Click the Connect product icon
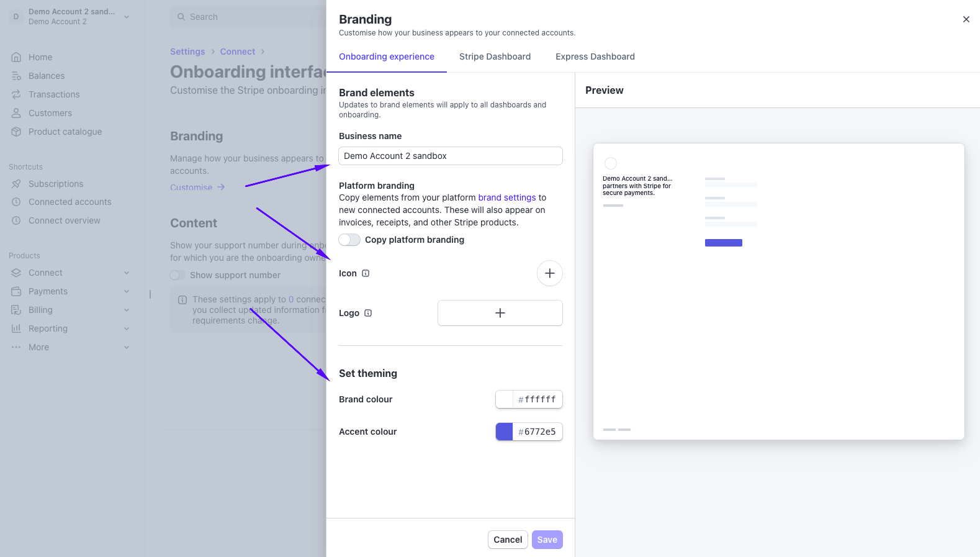The height and width of the screenshot is (557, 980). pyautogui.click(x=16, y=273)
